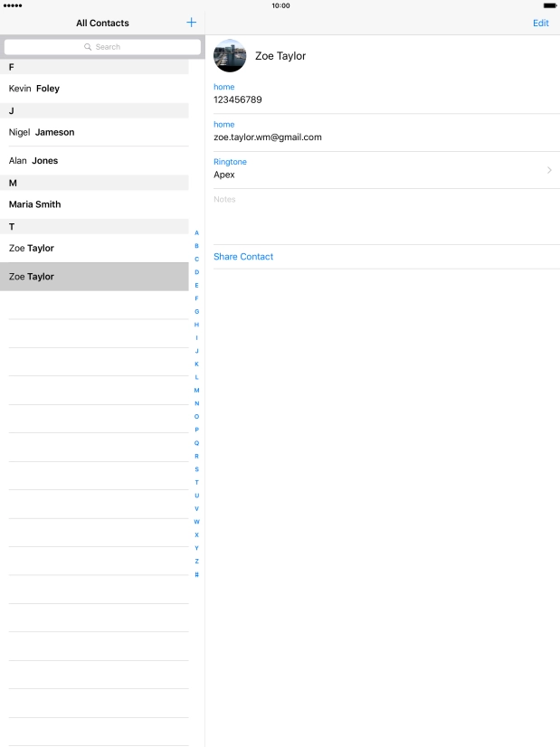Viewport: 560px width, 747px height.
Task: Tap the Share Contact link
Action: 243,257
